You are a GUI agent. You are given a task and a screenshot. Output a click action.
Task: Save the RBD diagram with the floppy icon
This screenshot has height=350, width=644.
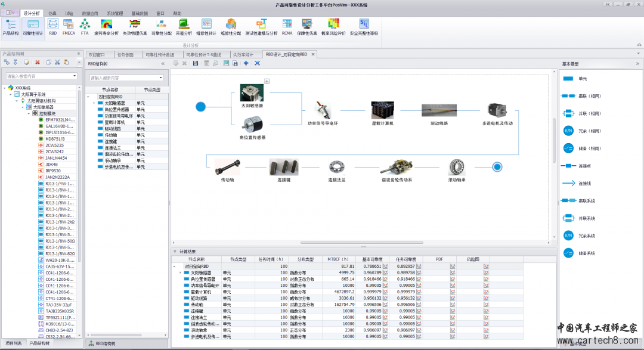[196, 63]
